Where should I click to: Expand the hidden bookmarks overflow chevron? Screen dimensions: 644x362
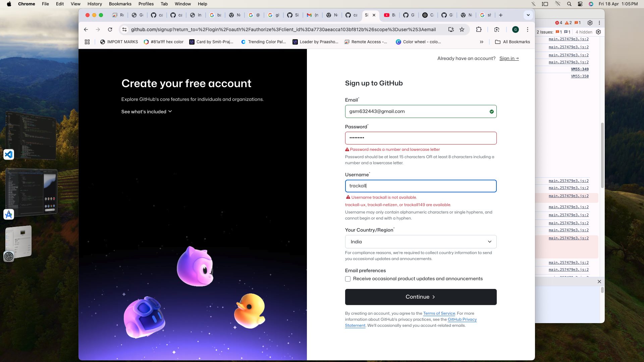coord(482,42)
